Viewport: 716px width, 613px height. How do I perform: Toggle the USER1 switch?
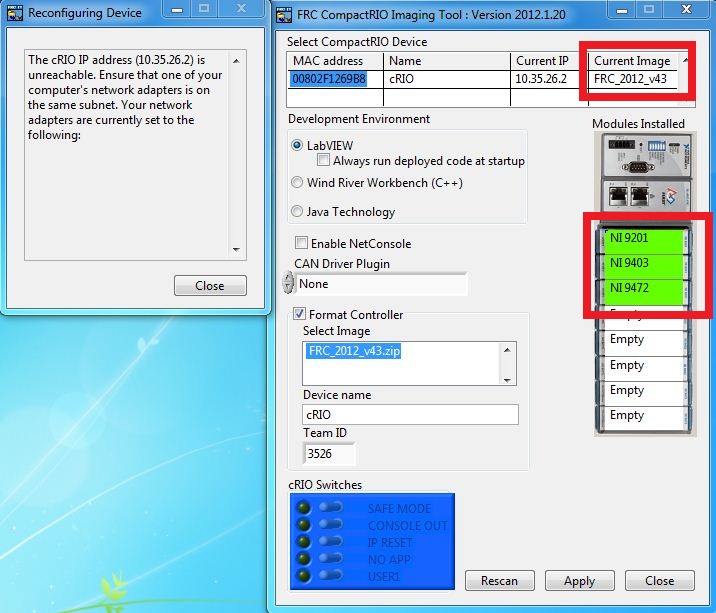[331, 575]
